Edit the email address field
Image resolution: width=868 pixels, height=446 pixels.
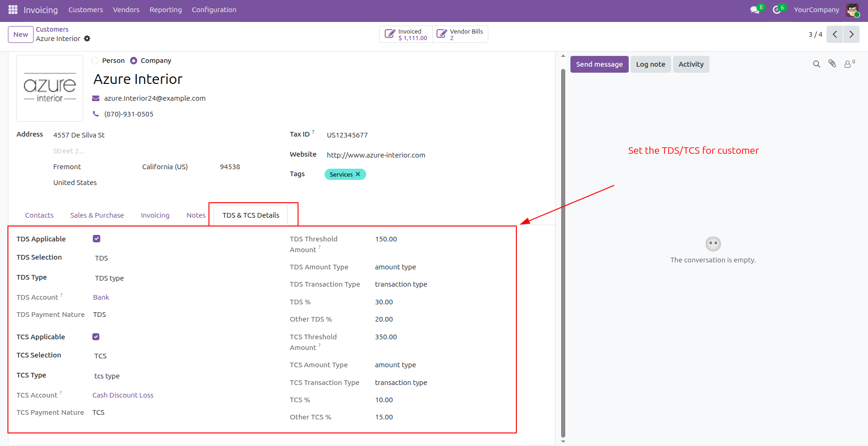pyautogui.click(x=155, y=98)
